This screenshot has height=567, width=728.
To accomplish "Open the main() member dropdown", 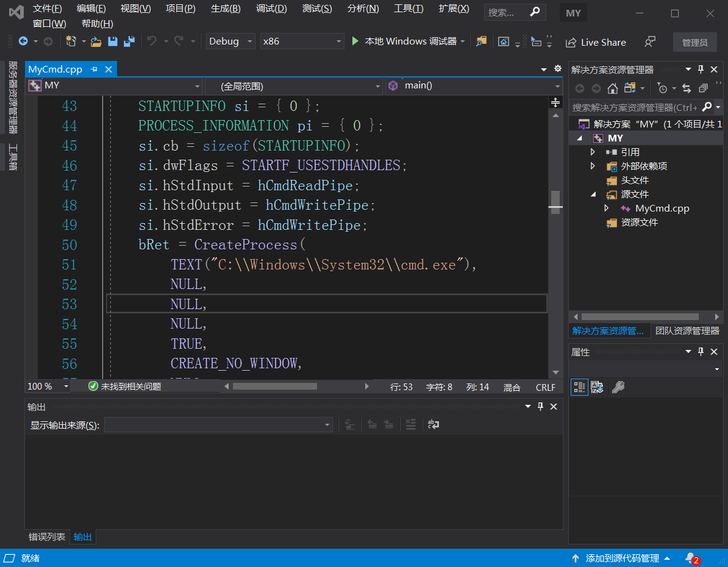I will pyautogui.click(x=474, y=85).
